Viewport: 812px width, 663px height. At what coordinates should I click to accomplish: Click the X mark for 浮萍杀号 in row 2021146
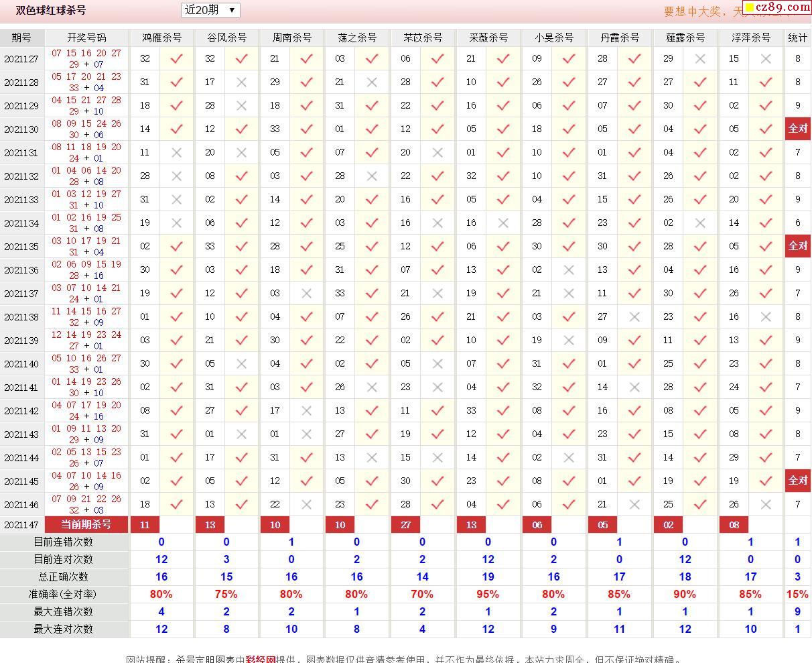[x=766, y=505]
